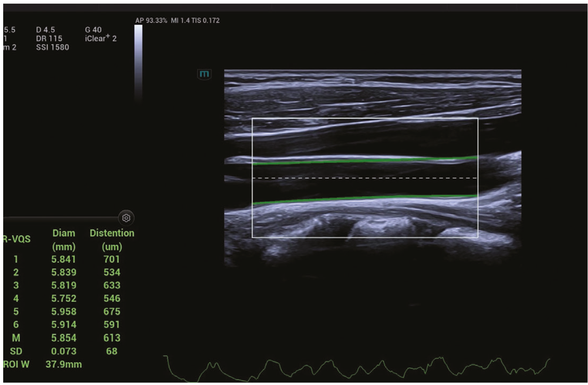The image size is (588, 385).
Task: Click the SD row value 0.073
Action: point(64,351)
